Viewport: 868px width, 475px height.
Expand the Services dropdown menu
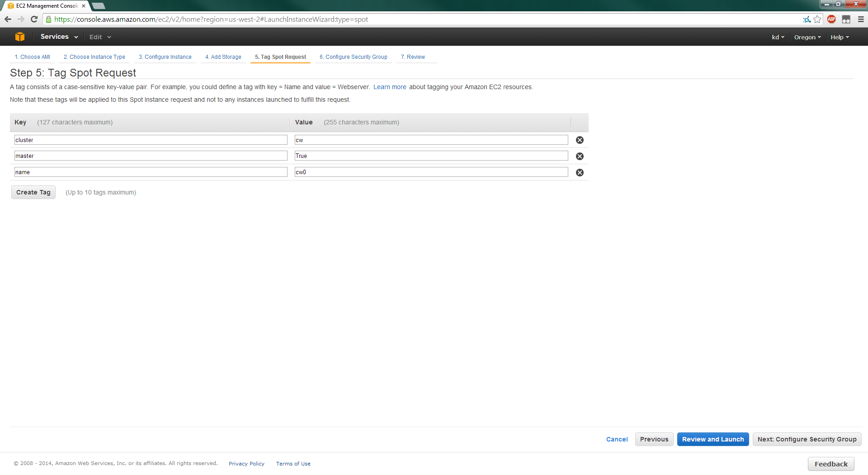pyautogui.click(x=59, y=37)
